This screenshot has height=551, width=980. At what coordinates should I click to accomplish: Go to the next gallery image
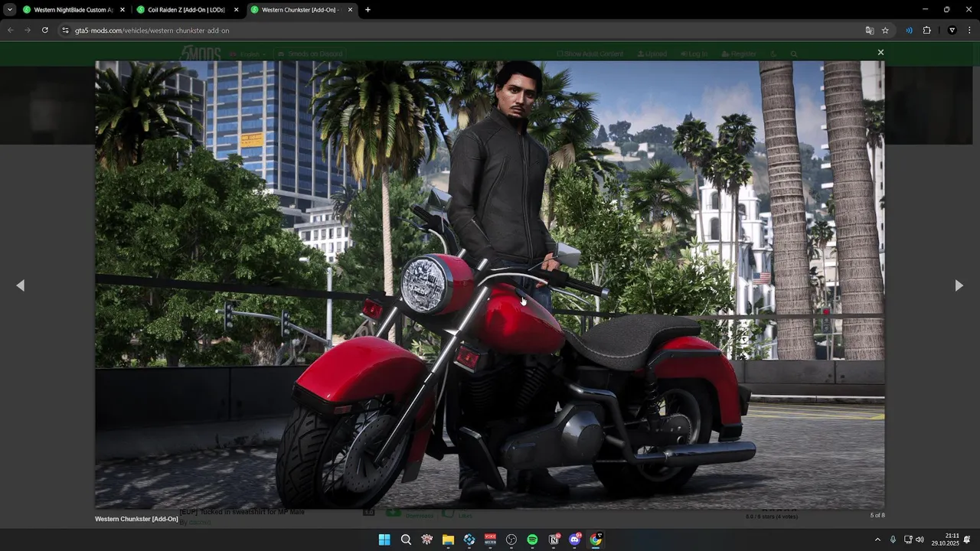(959, 285)
